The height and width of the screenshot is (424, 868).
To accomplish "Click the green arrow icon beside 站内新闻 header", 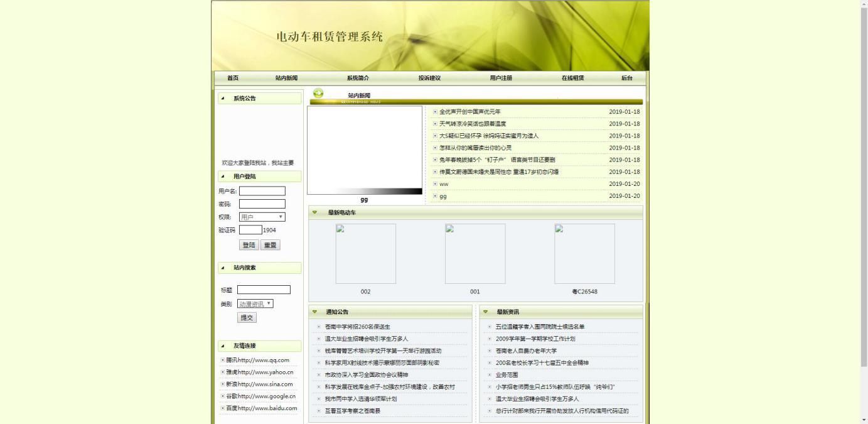I will coord(319,92).
